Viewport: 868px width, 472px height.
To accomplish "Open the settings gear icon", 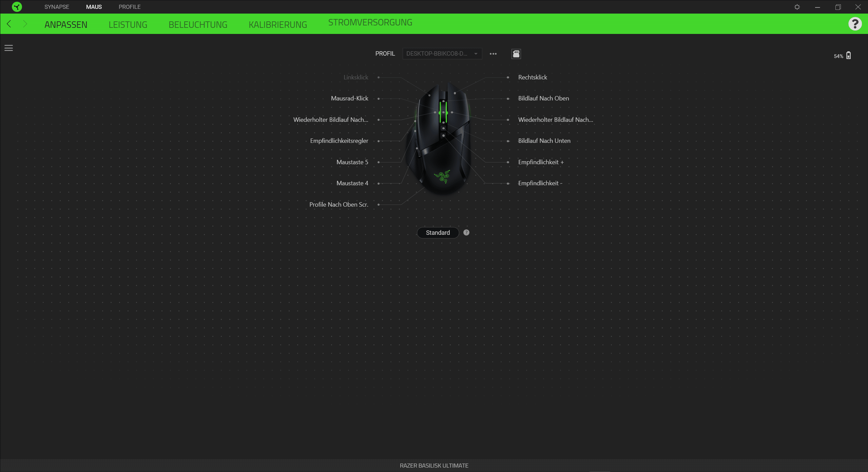I will pos(797,7).
